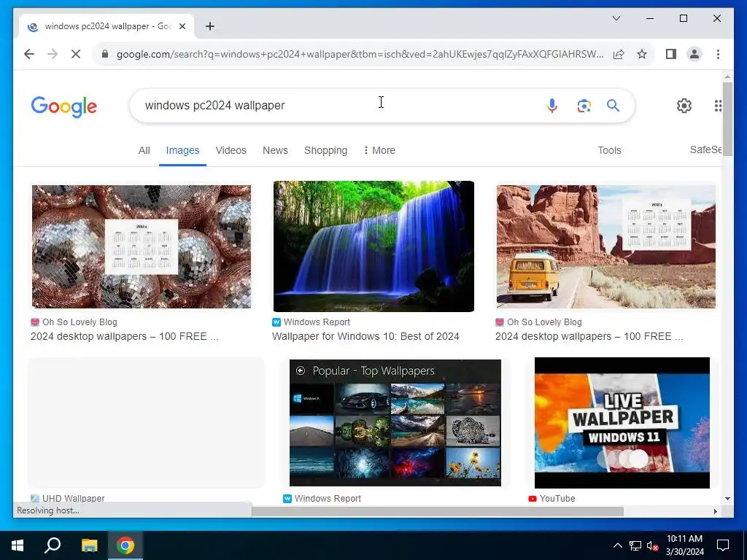
Task: Open a new browser tab
Action: click(210, 26)
